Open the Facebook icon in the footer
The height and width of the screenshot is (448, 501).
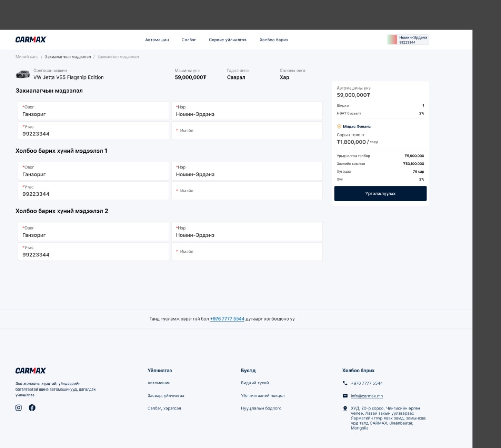(32, 408)
